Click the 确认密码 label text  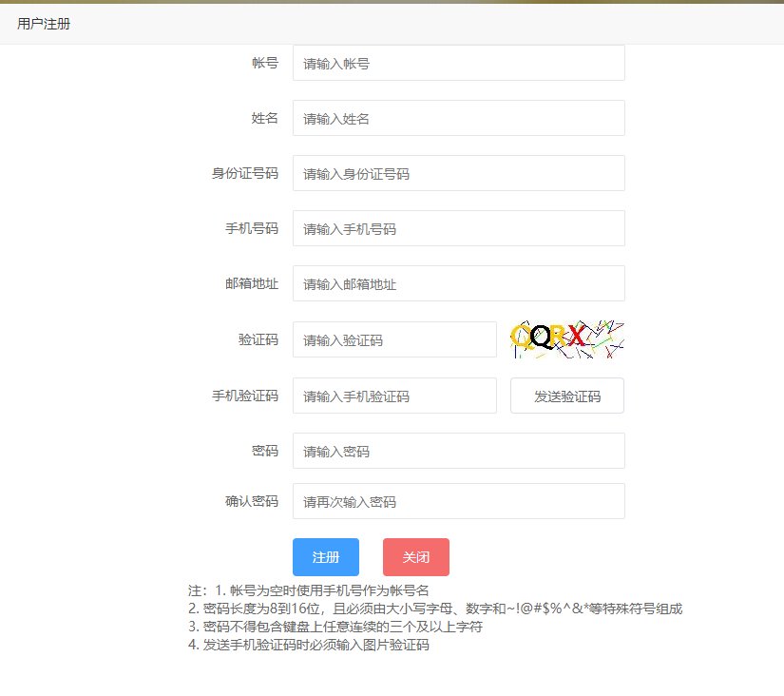click(252, 501)
